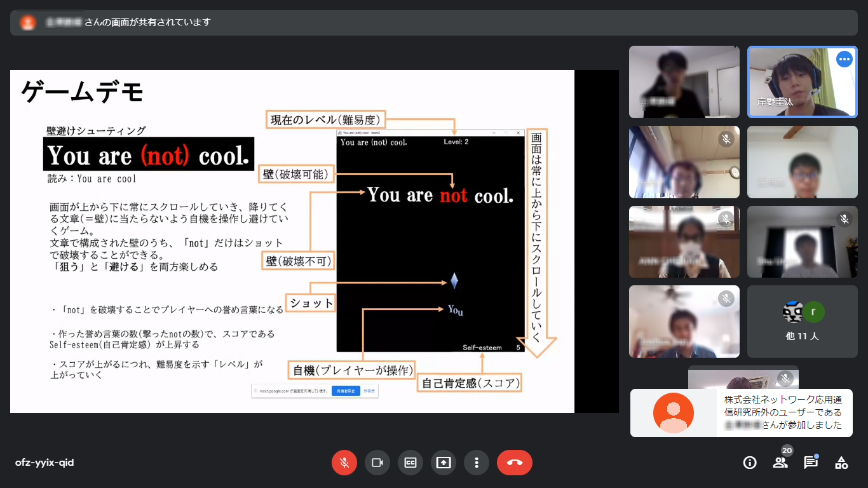
Task: Expand the 他 11 人 participants tile
Action: [802, 322]
